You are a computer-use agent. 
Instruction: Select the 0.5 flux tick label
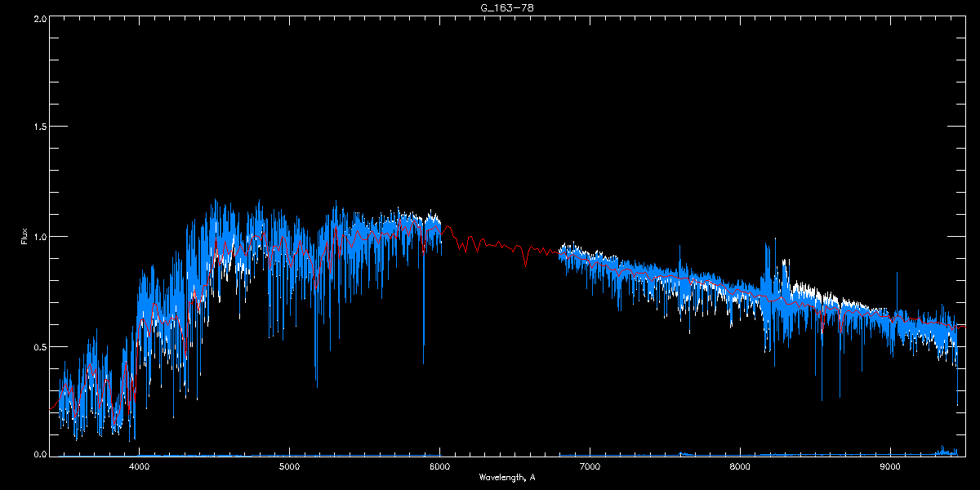tap(39, 346)
